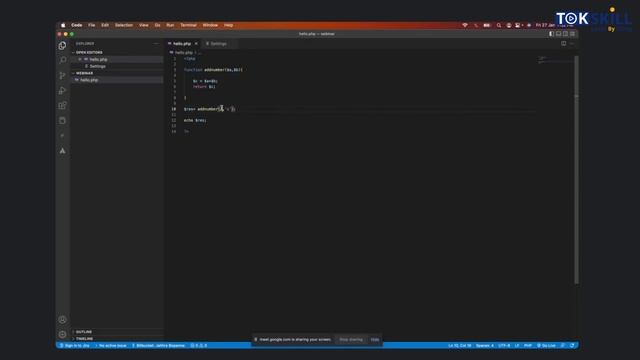Open the Run and Debug view
Image resolution: width=640 pixels, height=360 pixels.
pyautogui.click(x=62, y=91)
